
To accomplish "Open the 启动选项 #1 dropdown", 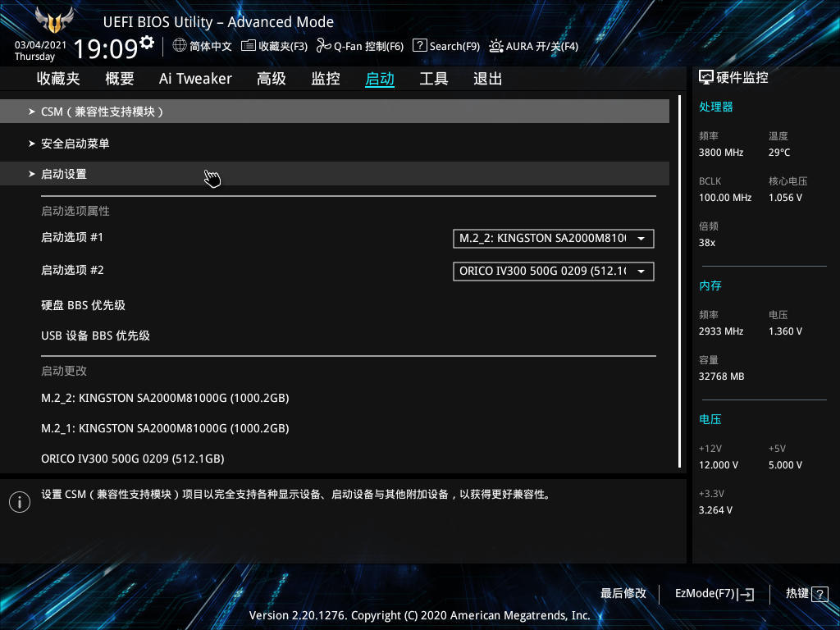I will click(553, 238).
